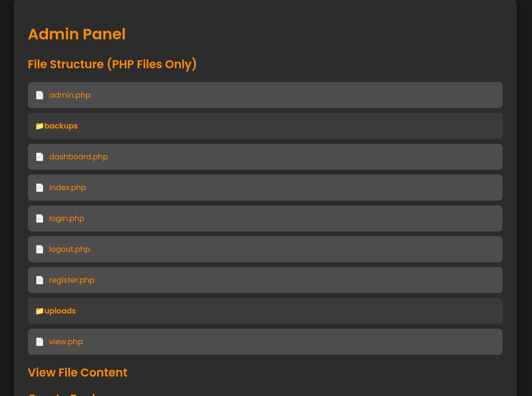The image size is (532, 396).
Task: Click the View File Content heading
Action: click(78, 373)
